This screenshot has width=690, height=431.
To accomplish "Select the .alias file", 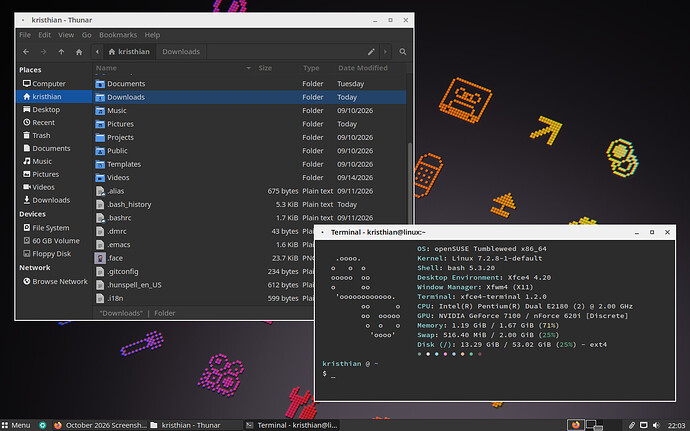I will 250,191.
